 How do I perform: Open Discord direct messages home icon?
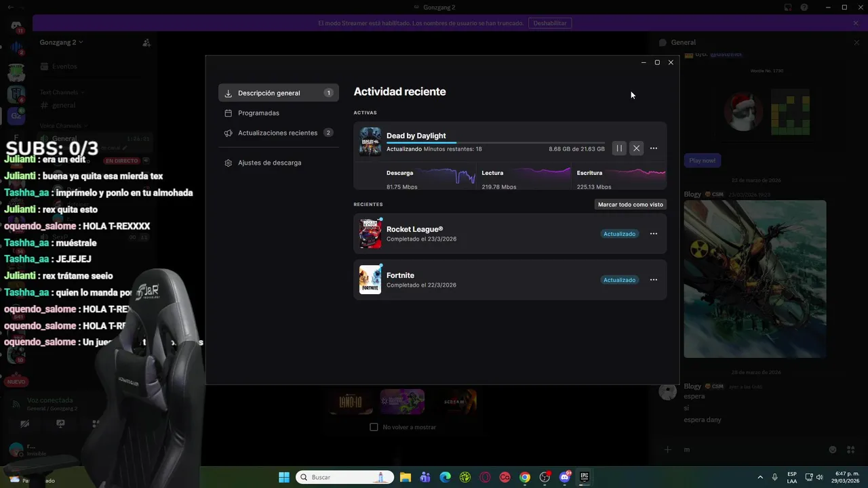(16, 26)
